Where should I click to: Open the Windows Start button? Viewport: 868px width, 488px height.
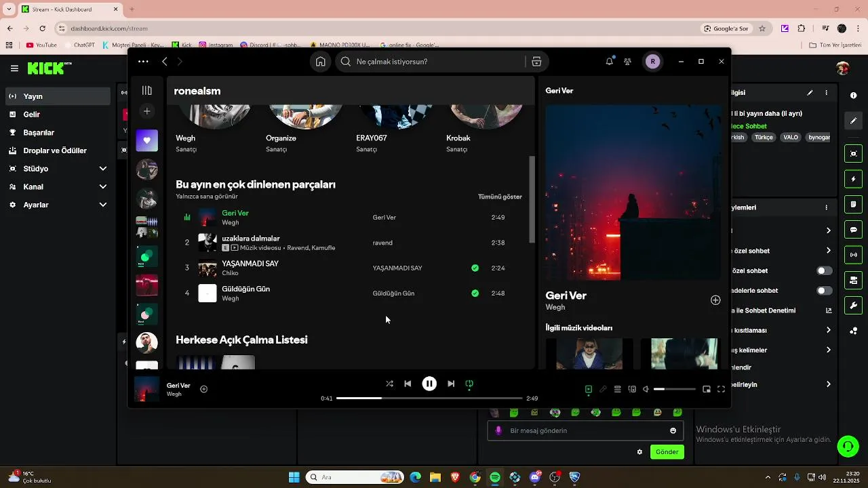coord(294,477)
